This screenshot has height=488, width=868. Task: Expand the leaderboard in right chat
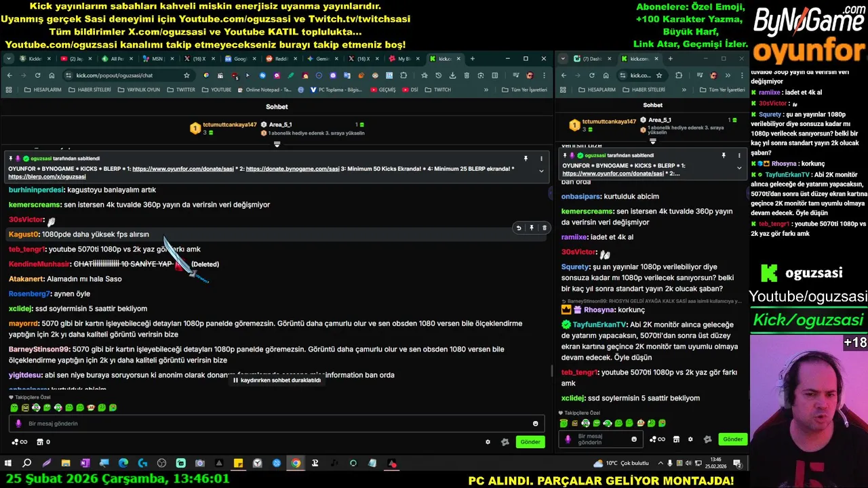tap(652, 141)
